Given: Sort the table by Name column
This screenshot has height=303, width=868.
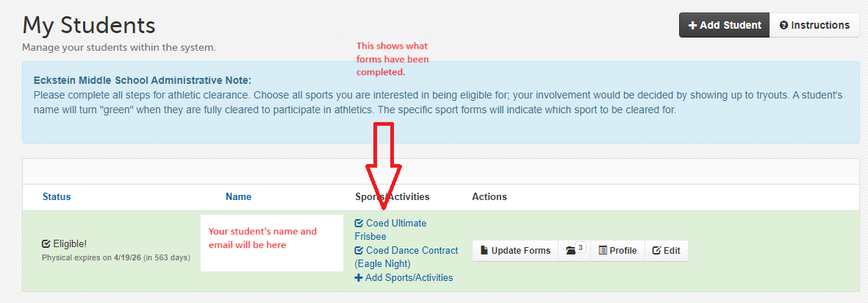Looking at the screenshot, I should click(x=239, y=196).
